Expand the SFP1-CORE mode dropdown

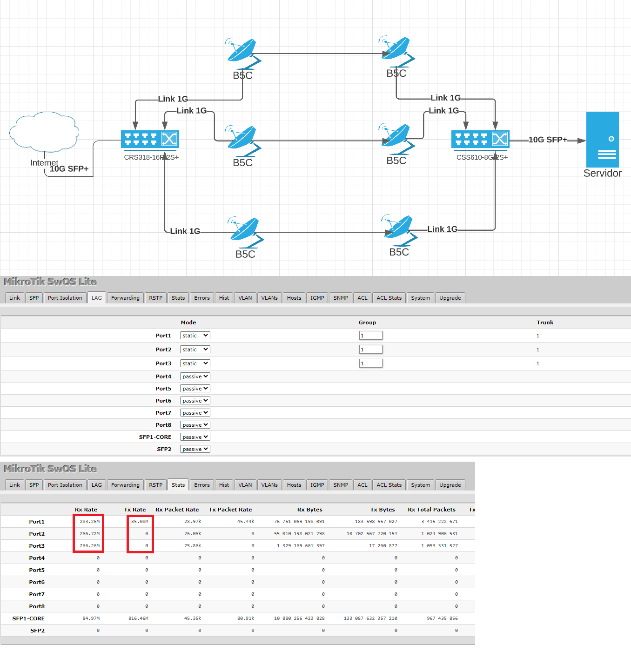(x=195, y=437)
